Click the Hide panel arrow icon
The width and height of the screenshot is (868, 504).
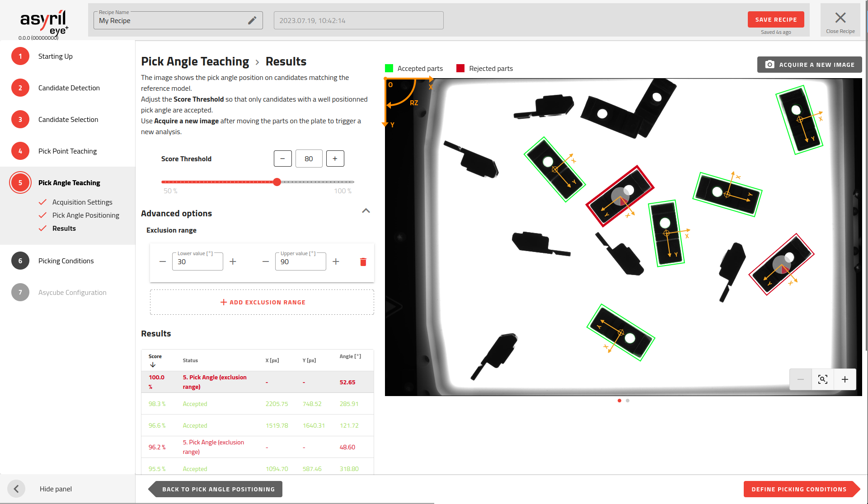(16, 489)
